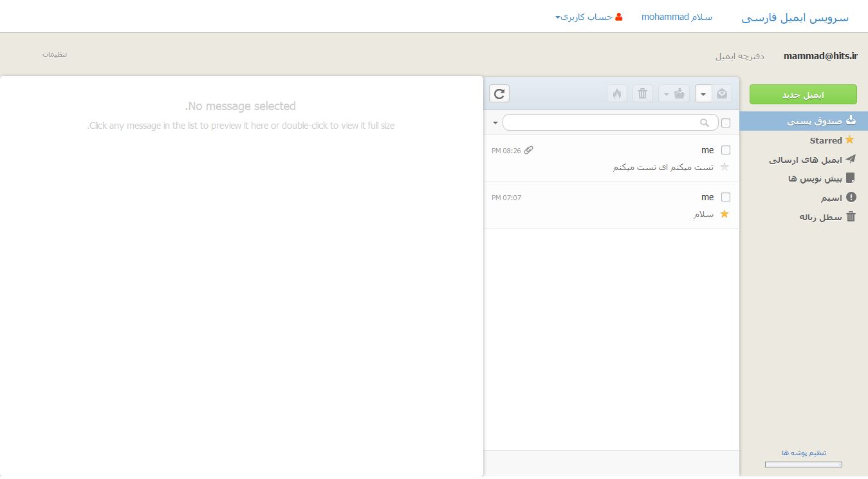Click the trash delete icon in toolbar
Viewport: 868px width, 479px height.
tap(642, 94)
